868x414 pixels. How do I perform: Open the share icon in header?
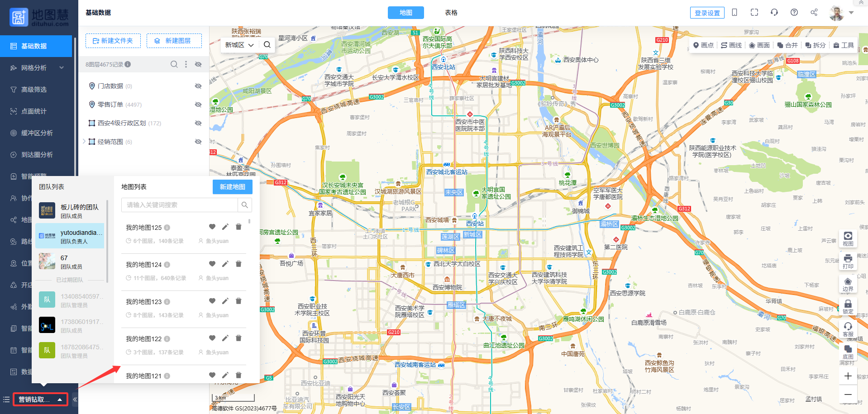[814, 12]
